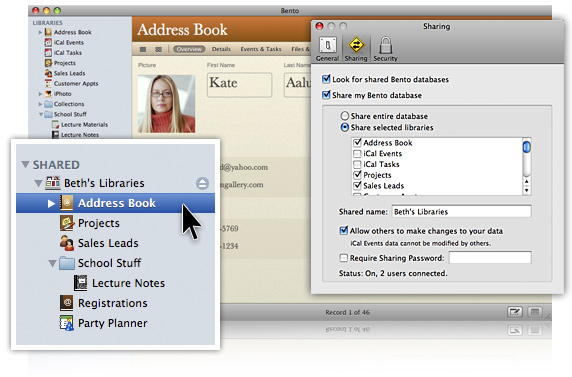Image resolution: width=572 pixels, height=377 pixels.
Task: Collapse the shared School Stuff folder triangle
Action: [52, 263]
